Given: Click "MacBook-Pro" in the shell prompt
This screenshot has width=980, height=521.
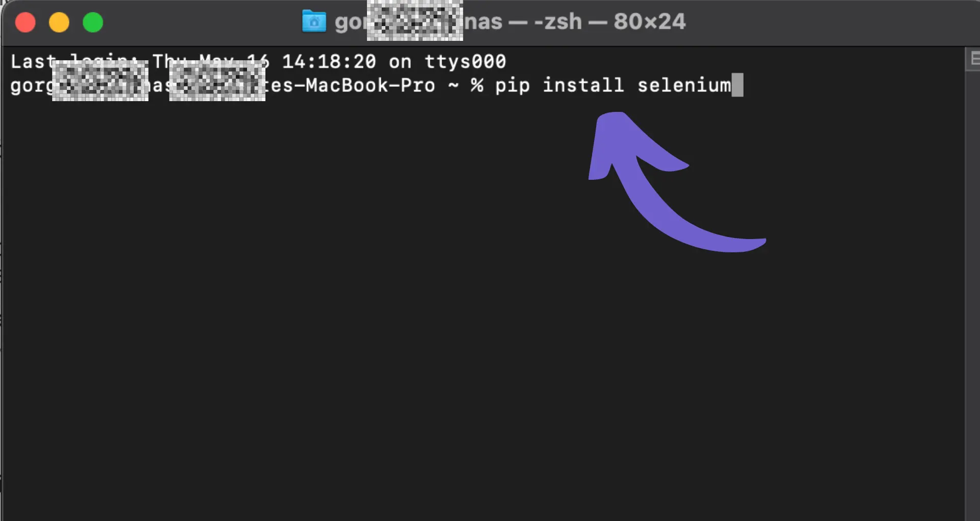Looking at the screenshot, I should coord(371,85).
